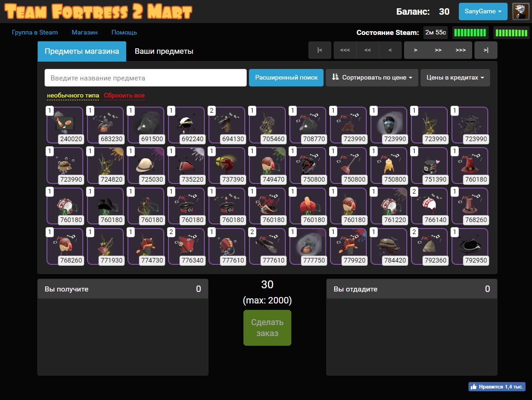Select the item priced 777750
The height and width of the screenshot is (400, 532).
coord(308,246)
